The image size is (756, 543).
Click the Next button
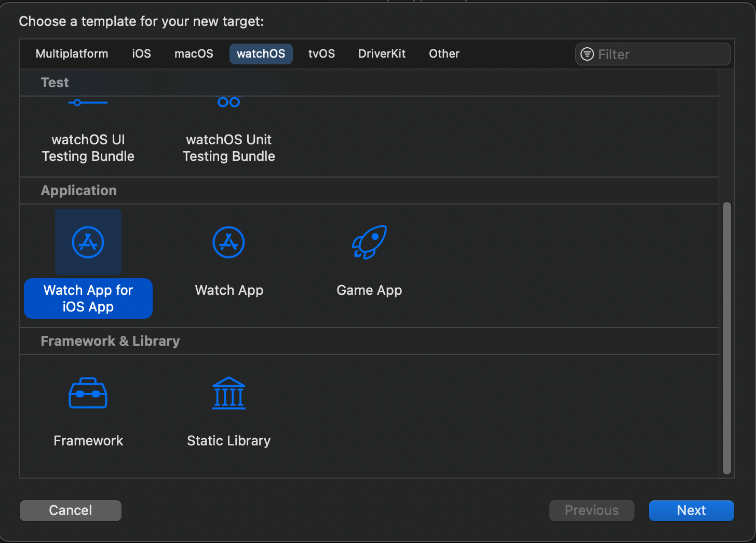click(x=691, y=510)
